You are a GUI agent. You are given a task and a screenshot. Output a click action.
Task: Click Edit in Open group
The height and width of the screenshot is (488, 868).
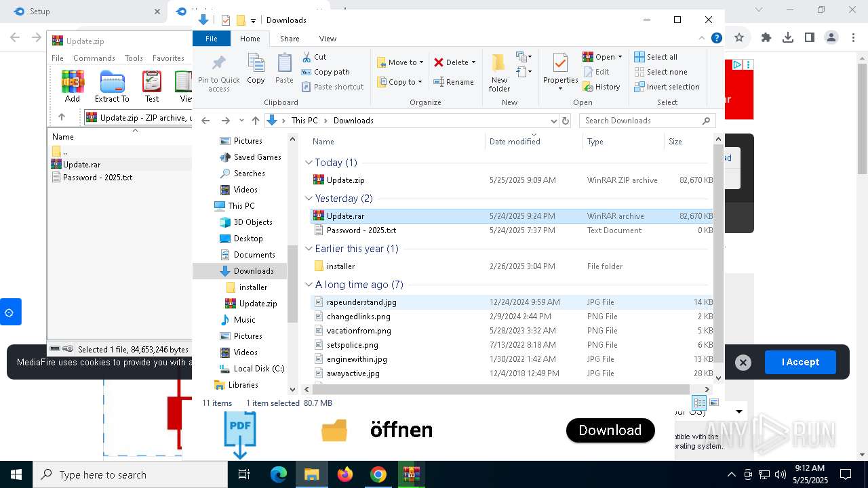596,72
